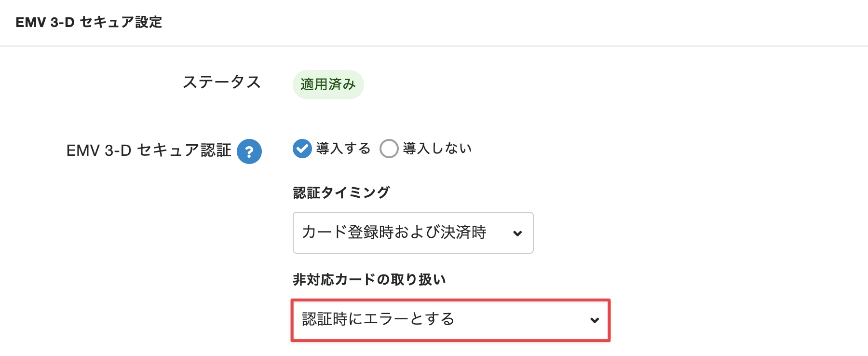Viewport: 868px width, 356px height.
Task: Click the 認証時にエラーとする selected value text
Action: [x=378, y=319]
